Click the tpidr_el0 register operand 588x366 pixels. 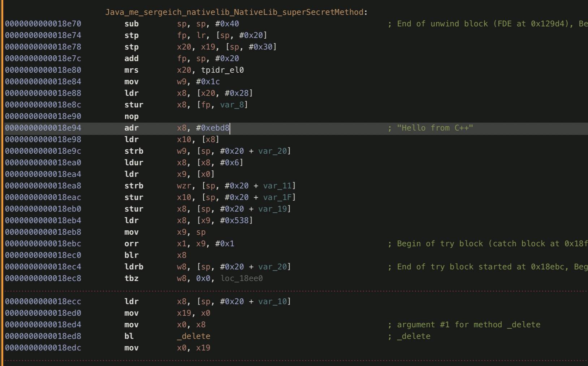coord(222,70)
